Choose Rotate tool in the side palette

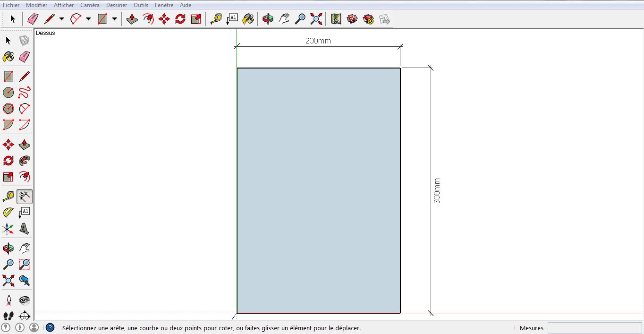pyautogui.click(x=8, y=161)
